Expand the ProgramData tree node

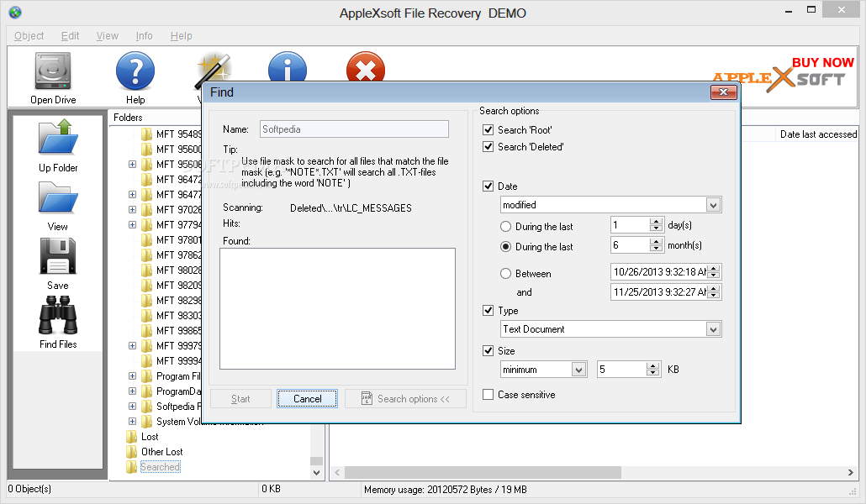pyautogui.click(x=133, y=391)
